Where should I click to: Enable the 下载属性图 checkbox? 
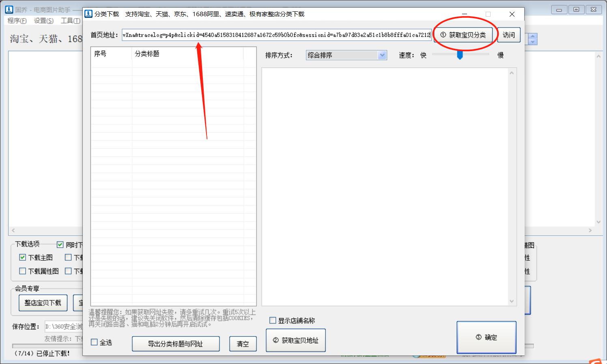22,271
